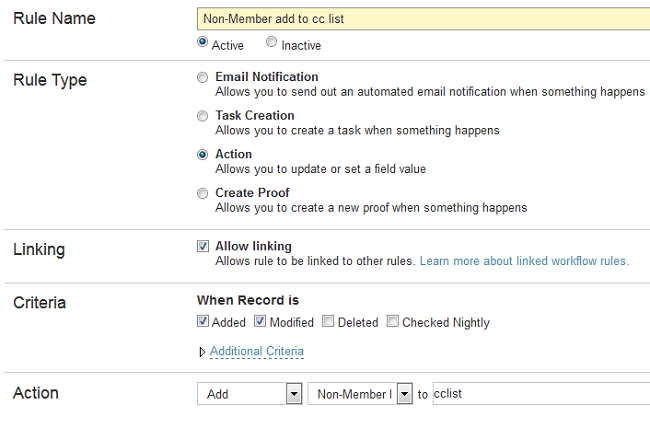Click the Email Notification label text

[x=266, y=77]
